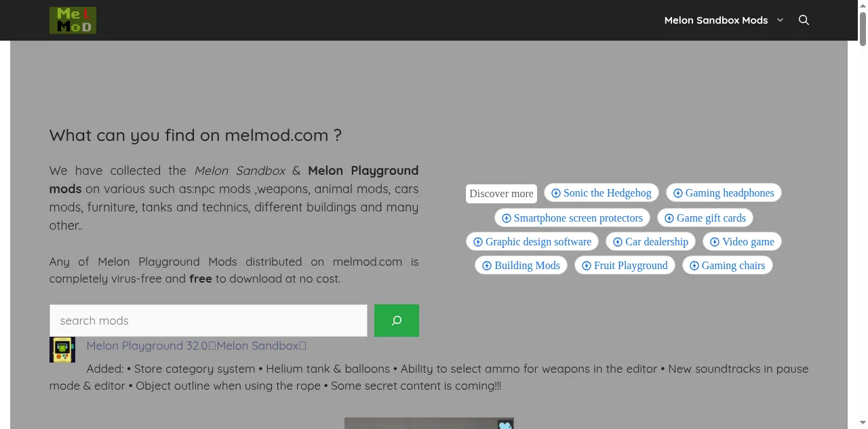This screenshot has width=868, height=429.
Task: Click the scrollbar down arrow
Action: (x=863, y=424)
